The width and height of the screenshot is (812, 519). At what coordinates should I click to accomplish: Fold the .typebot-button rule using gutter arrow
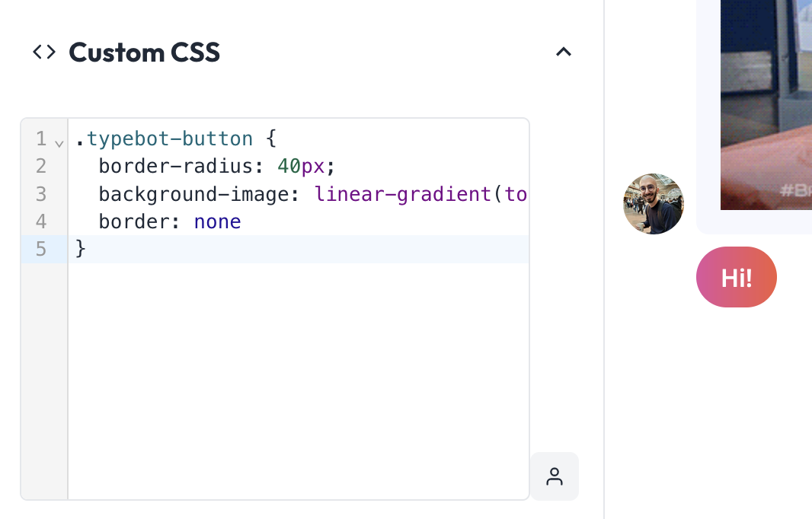(59, 143)
